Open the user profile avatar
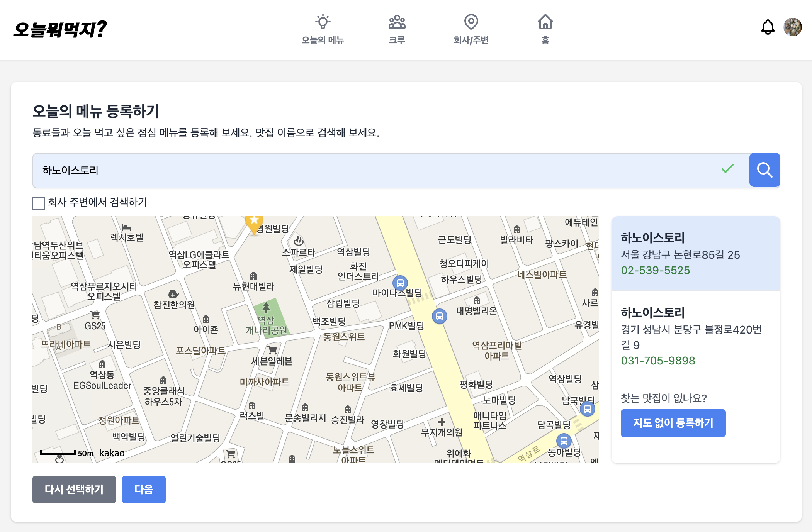Image resolution: width=812 pixels, height=532 pixels. tap(792, 27)
